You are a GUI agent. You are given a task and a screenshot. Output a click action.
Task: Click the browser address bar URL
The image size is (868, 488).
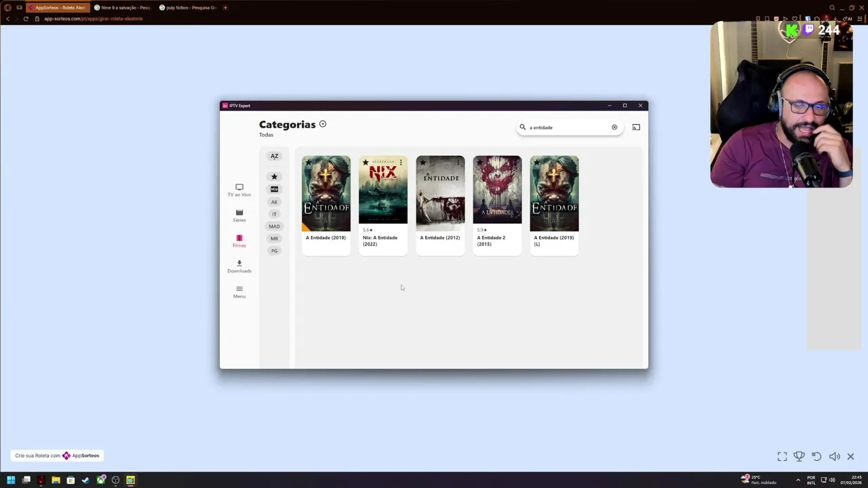pos(94,18)
